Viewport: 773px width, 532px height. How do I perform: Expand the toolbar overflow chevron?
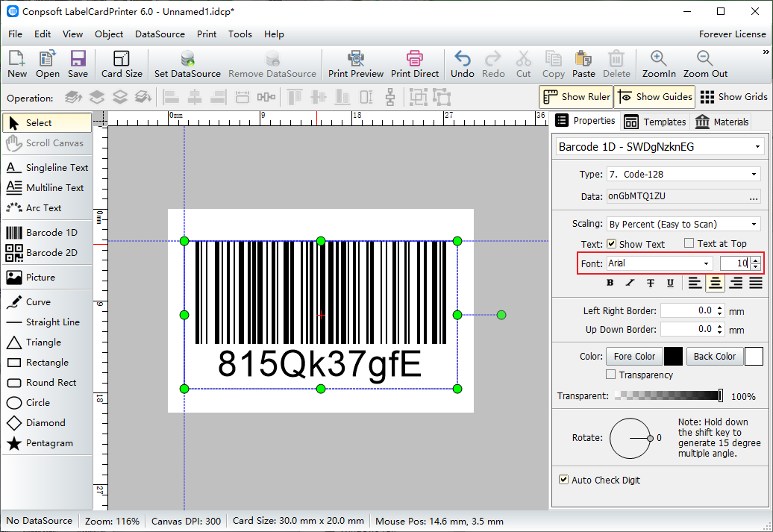point(766,51)
